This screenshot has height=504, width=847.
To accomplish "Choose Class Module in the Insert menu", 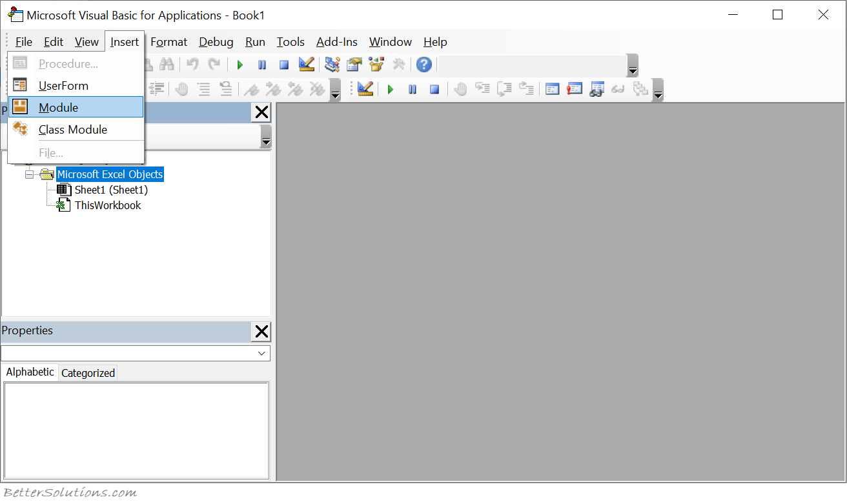I will pyautogui.click(x=76, y=129).
